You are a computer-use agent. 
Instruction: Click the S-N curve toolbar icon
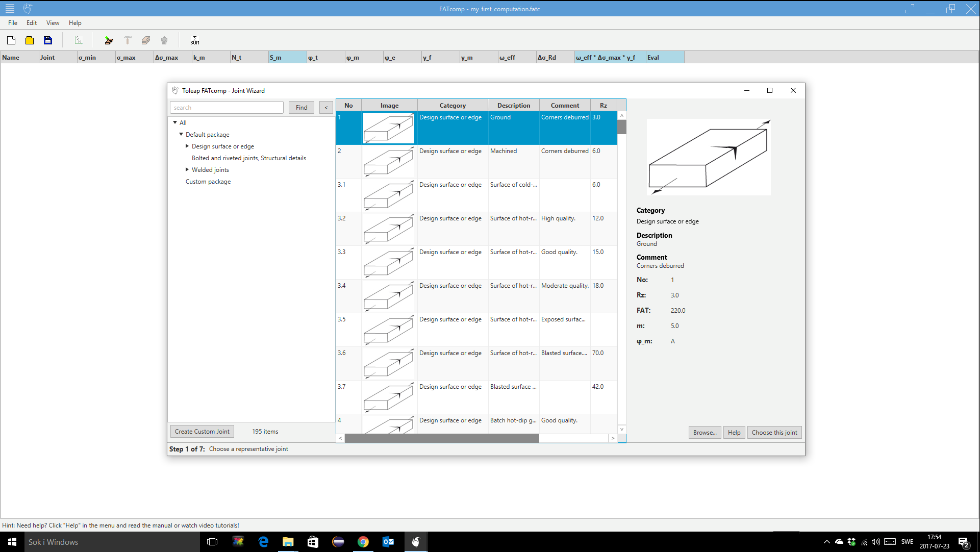point(78,40)
